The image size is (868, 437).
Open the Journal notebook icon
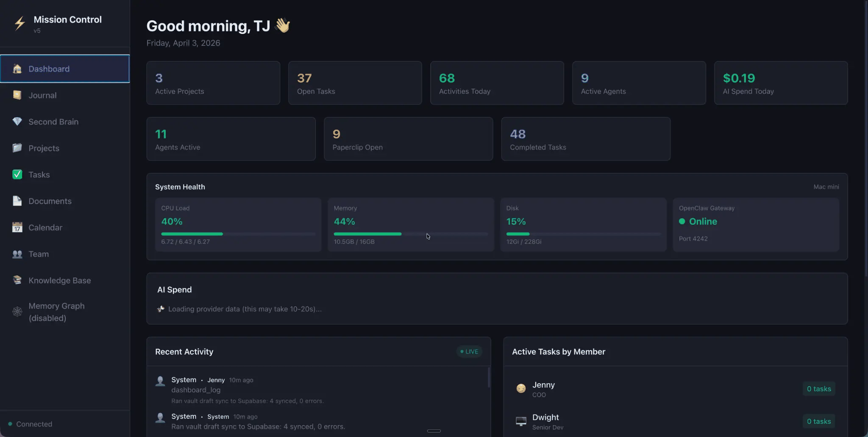[17, 95]
